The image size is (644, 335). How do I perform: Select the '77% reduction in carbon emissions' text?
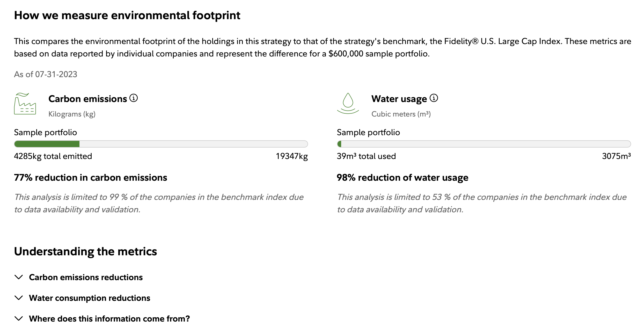[x=91, y=178]
